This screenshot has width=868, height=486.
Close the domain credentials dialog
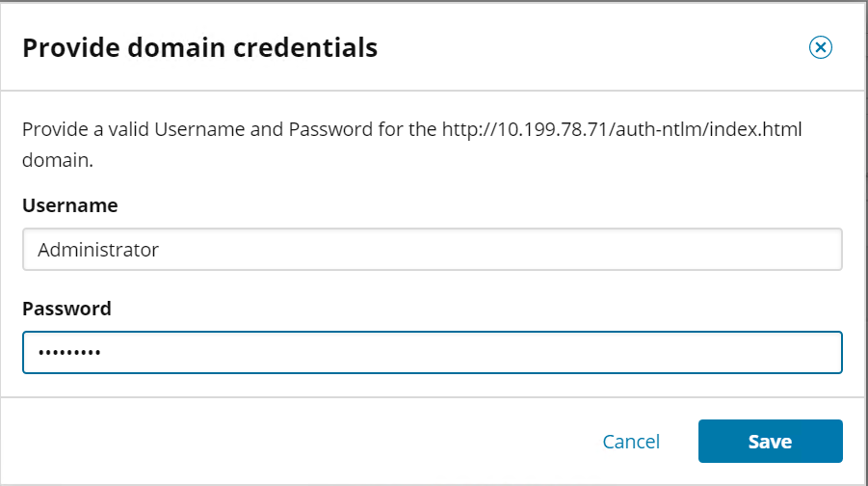point(820,47)
